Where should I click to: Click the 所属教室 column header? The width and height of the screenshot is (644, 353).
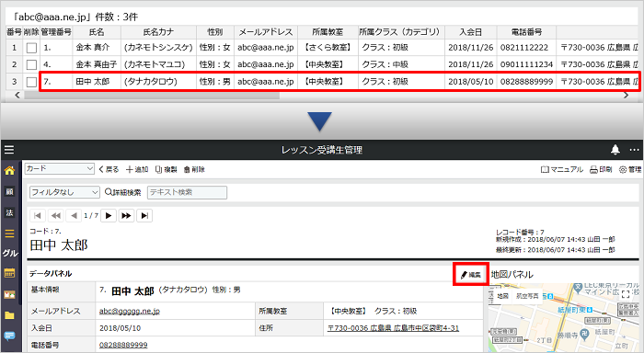pos(328,32)
